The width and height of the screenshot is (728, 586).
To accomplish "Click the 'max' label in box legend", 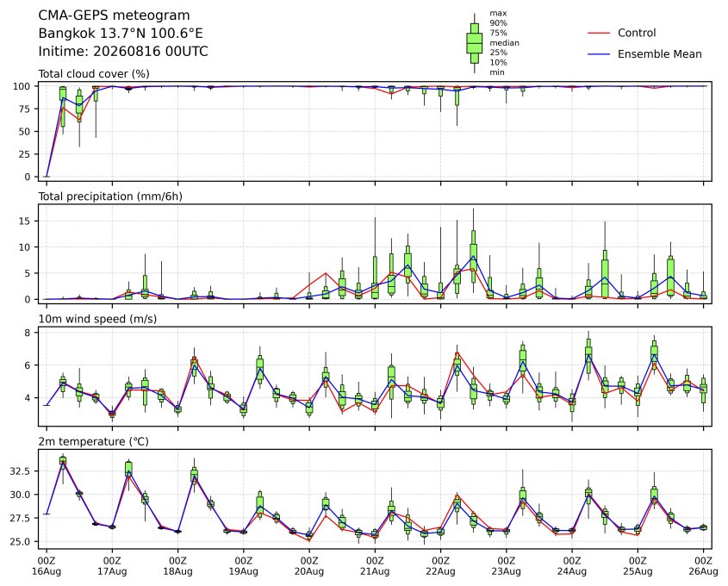I will (x=498, y=14).
